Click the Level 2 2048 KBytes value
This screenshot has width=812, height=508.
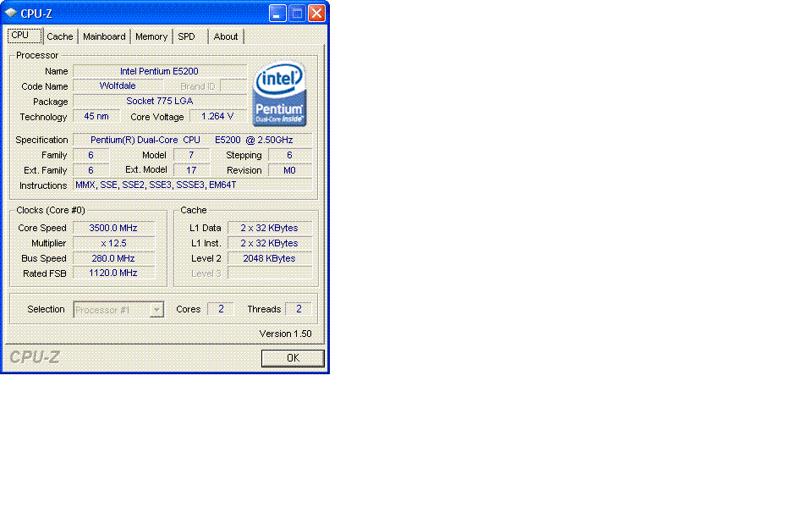point(269,258)
